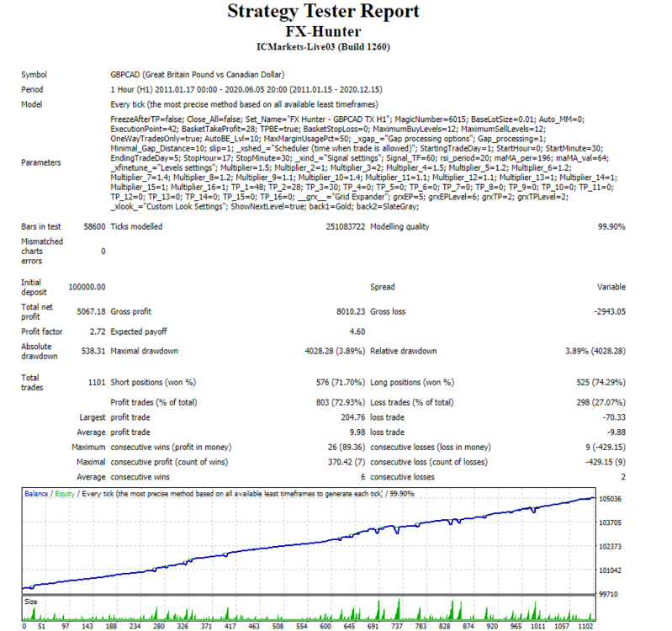The height and width of the screenshot is (631, 672).
Task: Click the 'Every tick' model description
Action: pyautogui.click(x=244, y=104)
